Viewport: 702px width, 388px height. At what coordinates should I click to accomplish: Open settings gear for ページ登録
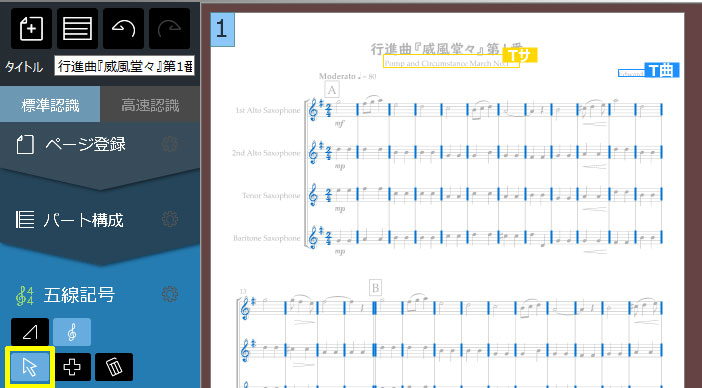(x=170, y=144)
